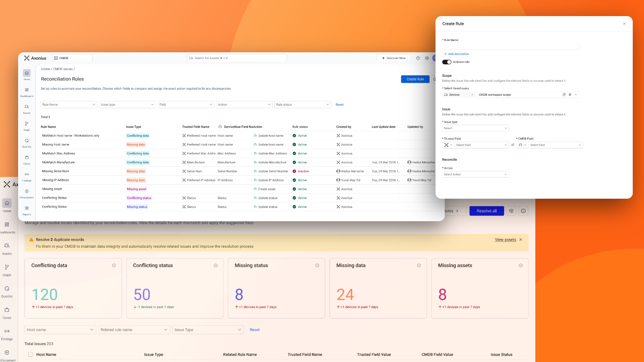Click the Home breadcrumb link
Viewport: 644px width, 362px height.
click(x=45, y=69)
